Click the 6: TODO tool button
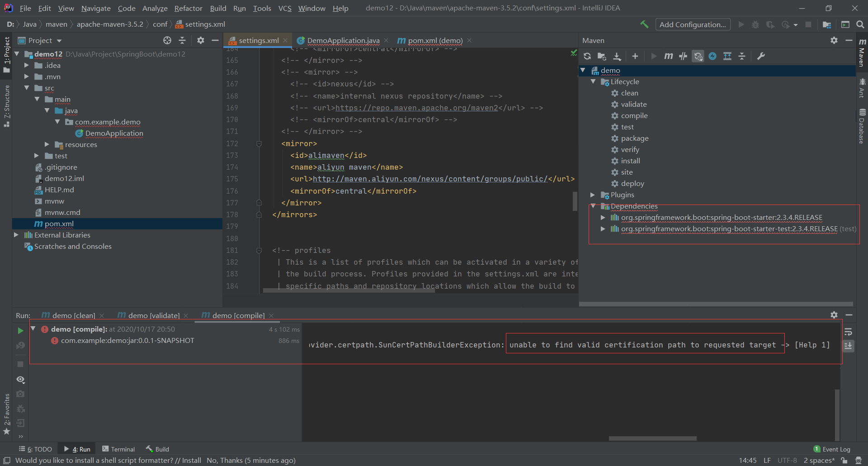868x466 pixels. [35, 449]
